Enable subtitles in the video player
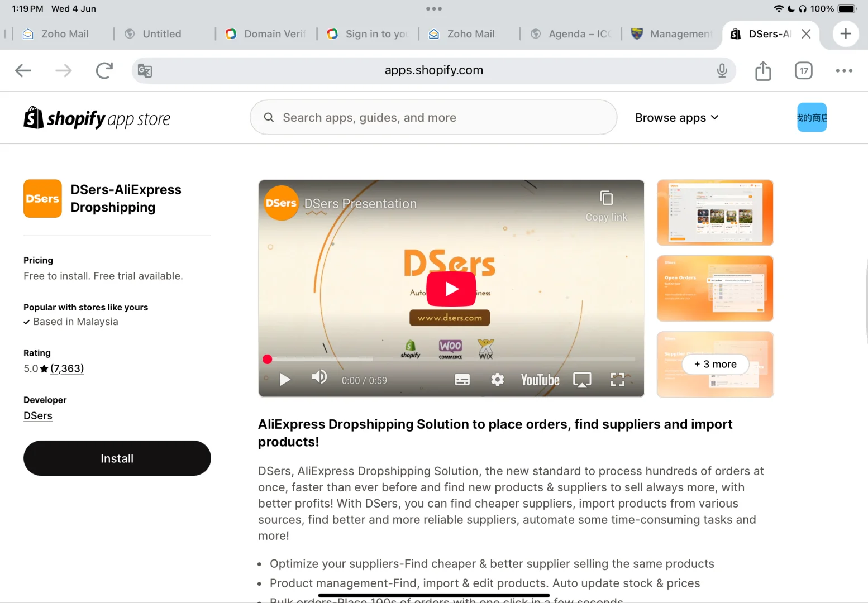Viewport: 868px width, 603px height. tap(462, 380)
